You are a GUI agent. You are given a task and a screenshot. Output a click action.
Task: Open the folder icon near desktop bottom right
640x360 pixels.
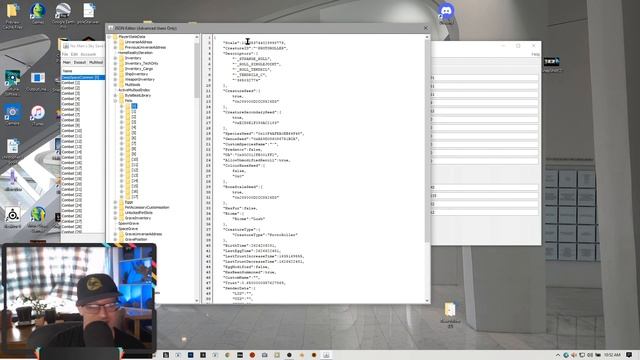[450, 314]
